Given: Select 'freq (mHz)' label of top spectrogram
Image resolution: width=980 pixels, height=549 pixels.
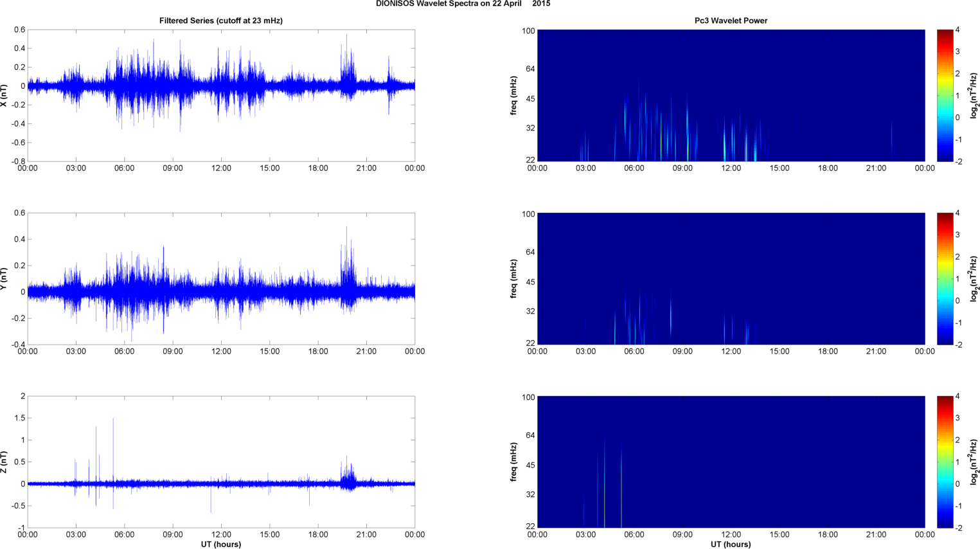Looking at the screenshot, I should point(514,95).
